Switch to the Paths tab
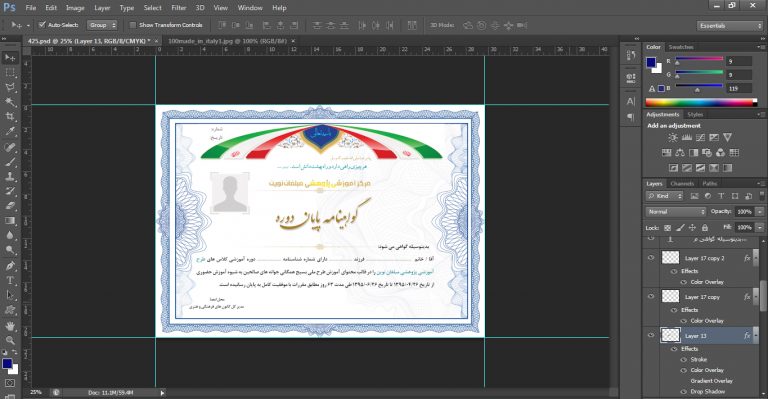Viewport: 768px width, 399px height. pos(710,184)
